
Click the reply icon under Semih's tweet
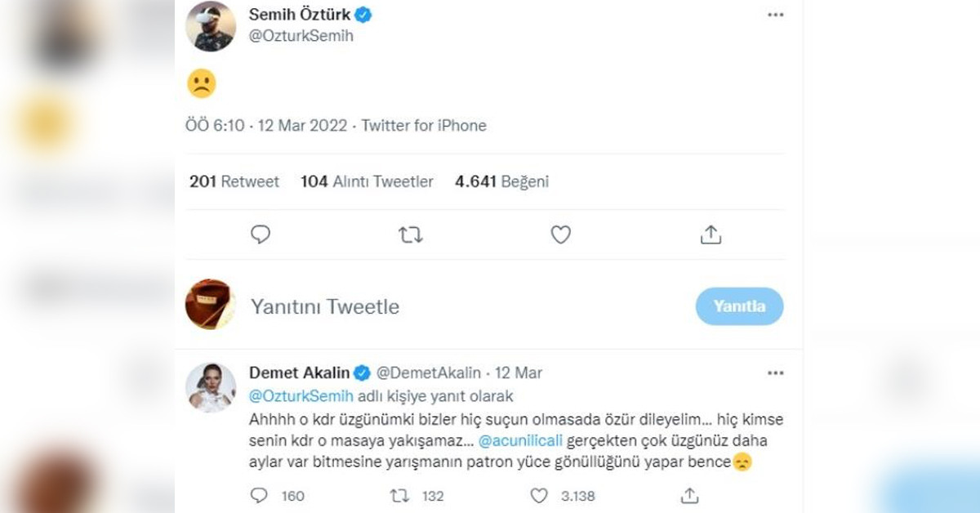261,235
